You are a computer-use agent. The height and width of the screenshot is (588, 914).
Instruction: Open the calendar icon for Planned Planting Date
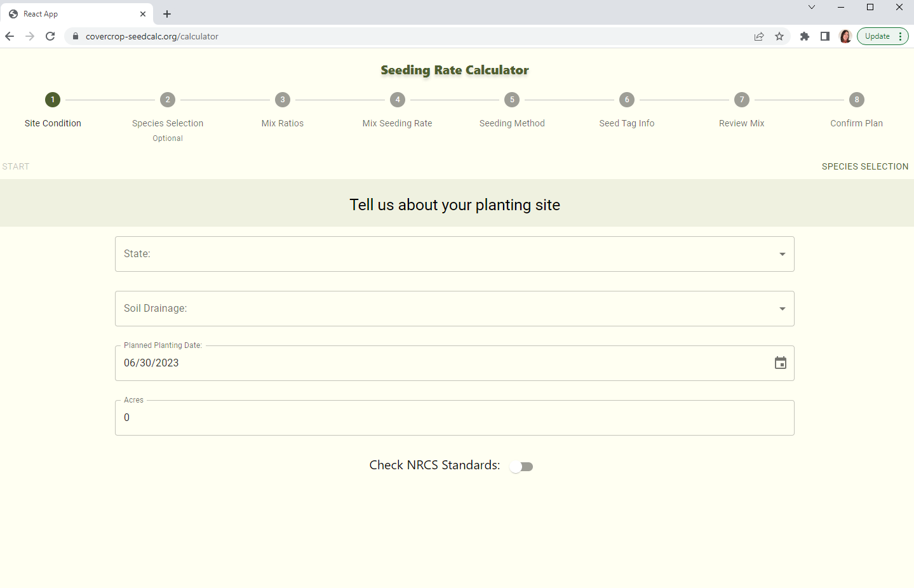[x=780, y=363]
